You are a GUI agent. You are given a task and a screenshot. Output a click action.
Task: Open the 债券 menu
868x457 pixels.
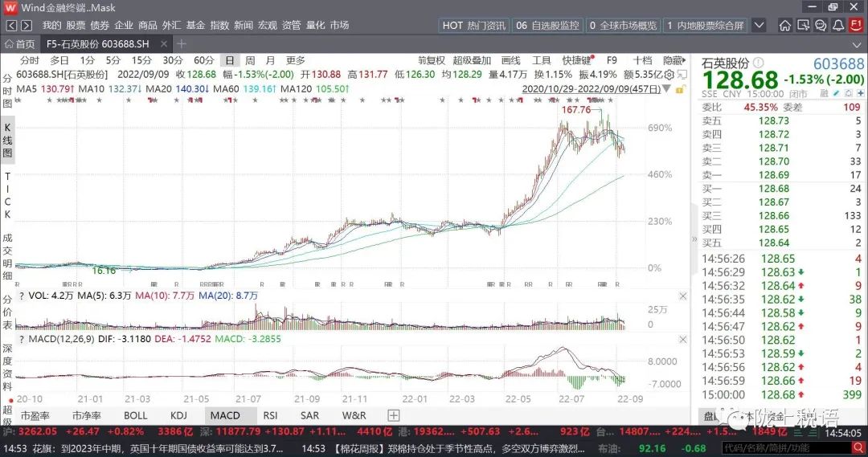[x=100, y=26]
